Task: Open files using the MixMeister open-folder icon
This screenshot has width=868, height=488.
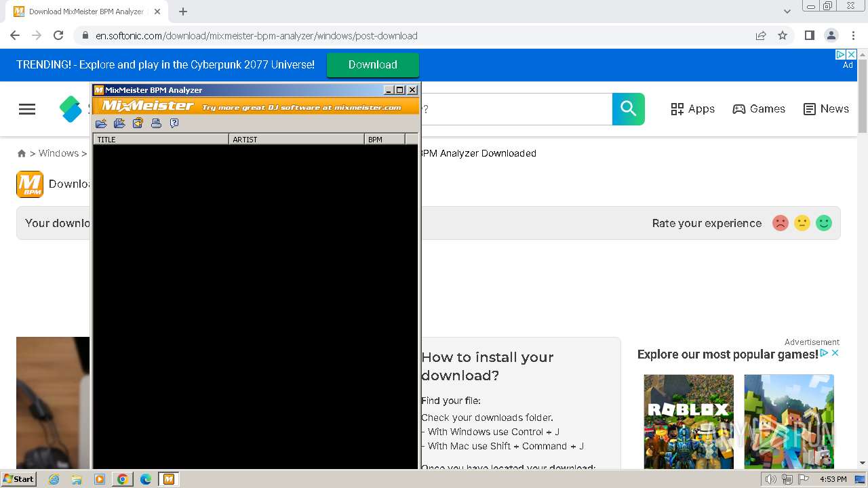Action: [101, 123]
